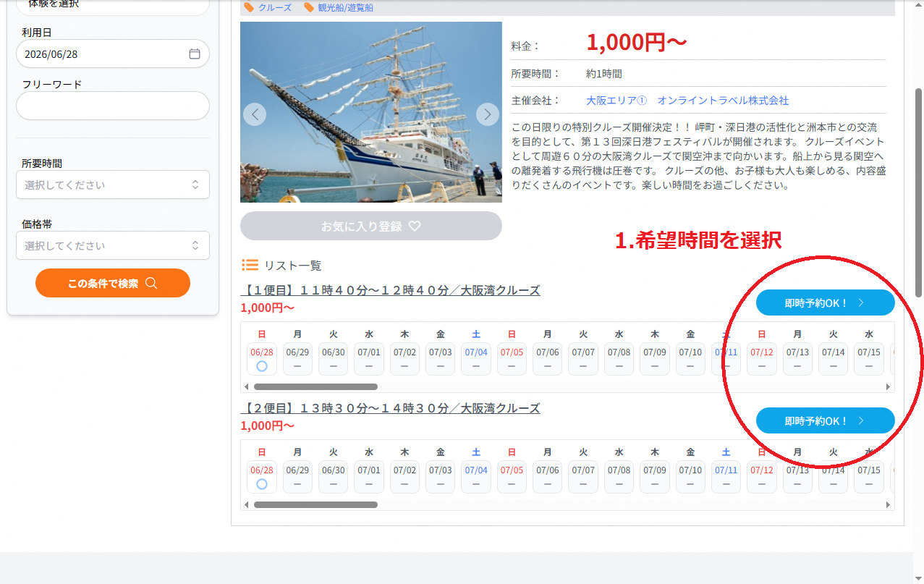Click 07/05 date cell in 1便目 calendar
The image size is (924, 584).
[512, 359]
